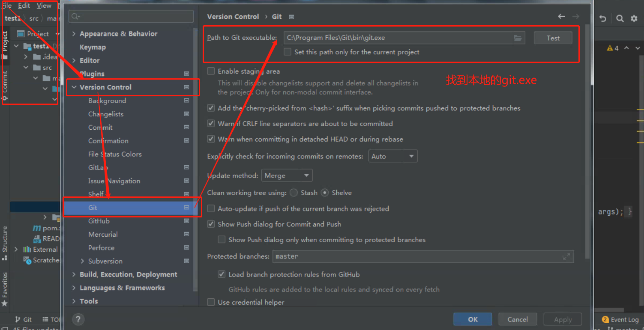Click the settings search field
644x330 pixels.
pos(131,16)
